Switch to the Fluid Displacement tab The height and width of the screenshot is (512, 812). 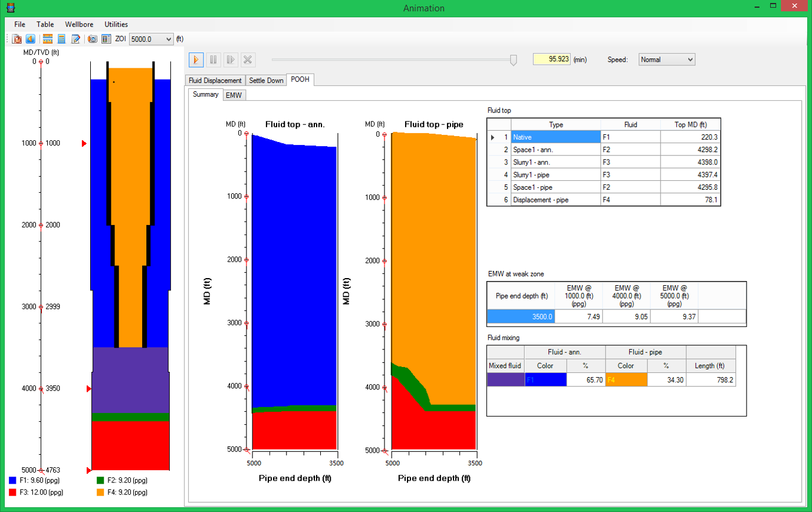(215, 80)
